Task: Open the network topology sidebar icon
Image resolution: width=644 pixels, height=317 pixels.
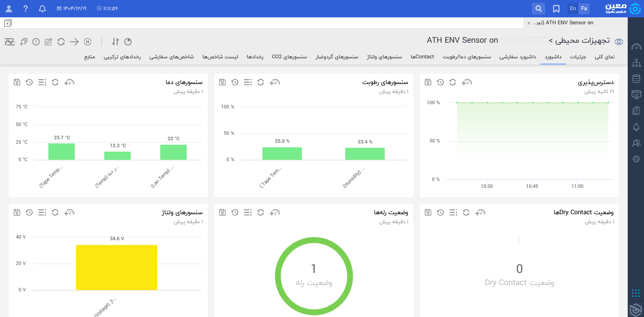Action: coord(636,63)
